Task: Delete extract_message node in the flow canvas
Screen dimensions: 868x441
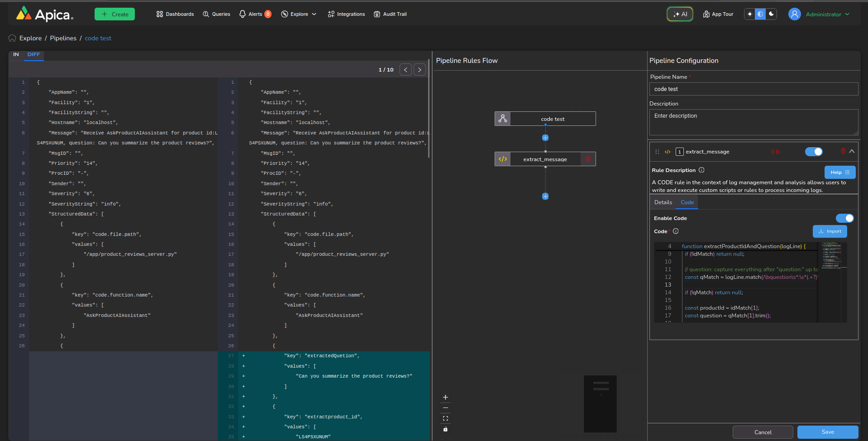Action: tap(588, 159)
